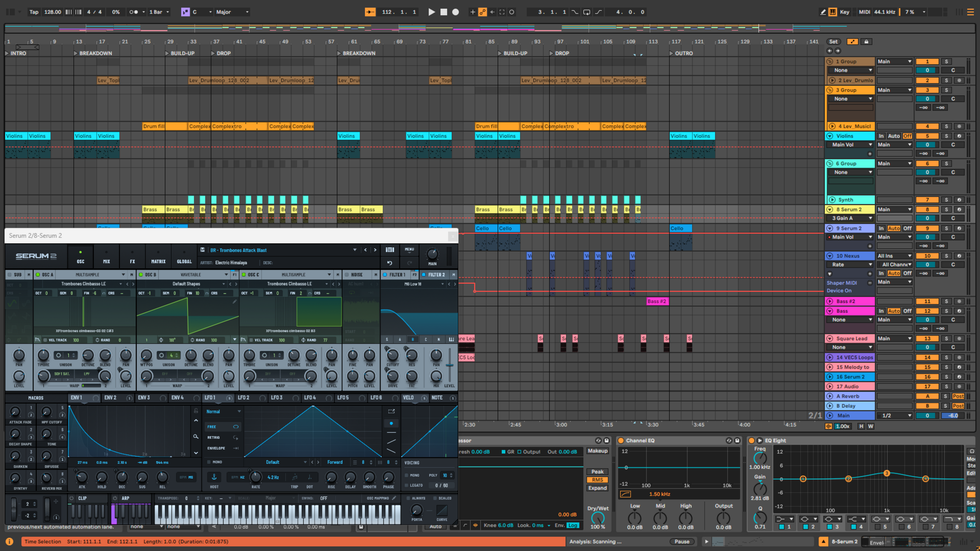Toggle the purple scale mode button
980x551 pixels.
pos(185,12)
